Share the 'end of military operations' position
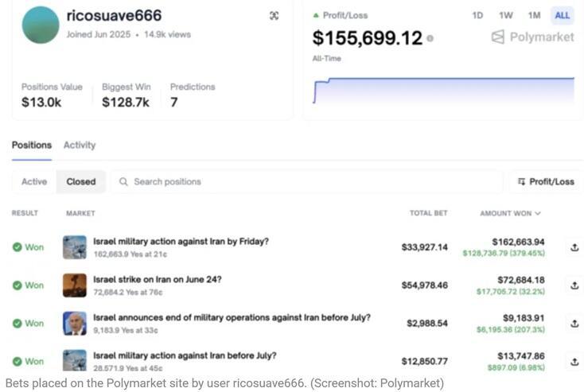Screen dimensions: 584x392 pyautogui.click(x=574, y=323)
